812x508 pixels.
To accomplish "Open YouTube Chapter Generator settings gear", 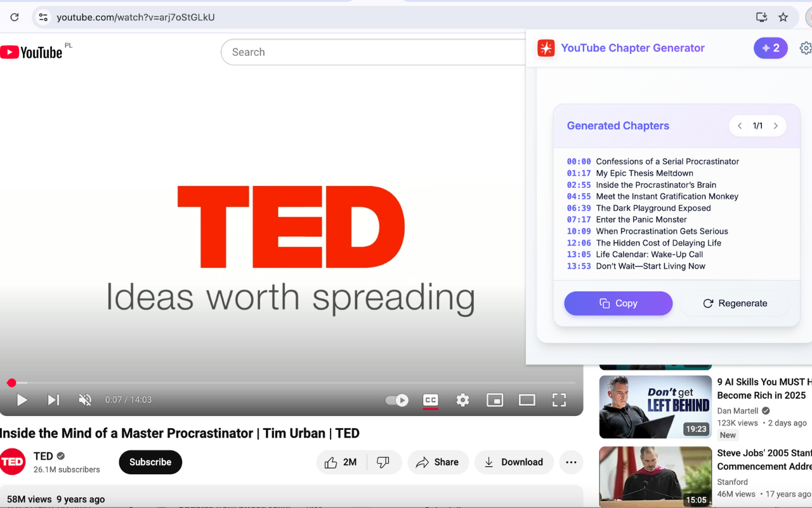I will click(x=806, y=48).
